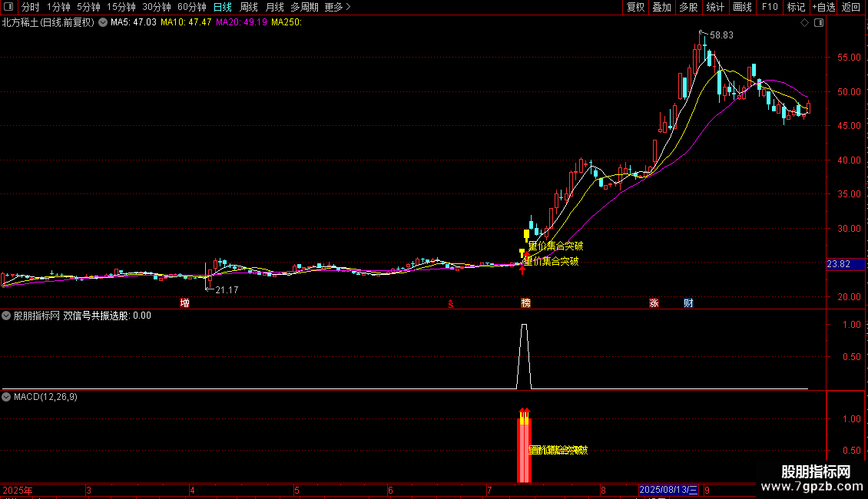Image resolution: width=868 pixels, height=499 pixels.
Task: Toggle the right info panel icon
Action: pos(819,23)
